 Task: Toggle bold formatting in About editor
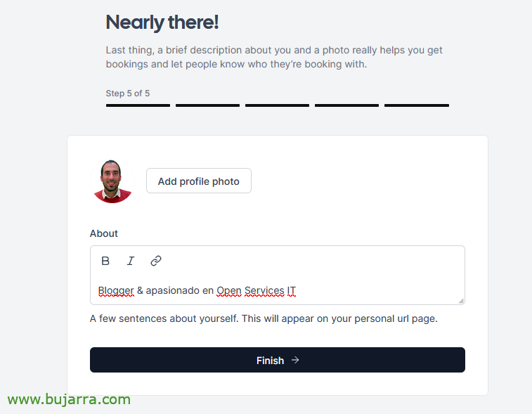105,261
